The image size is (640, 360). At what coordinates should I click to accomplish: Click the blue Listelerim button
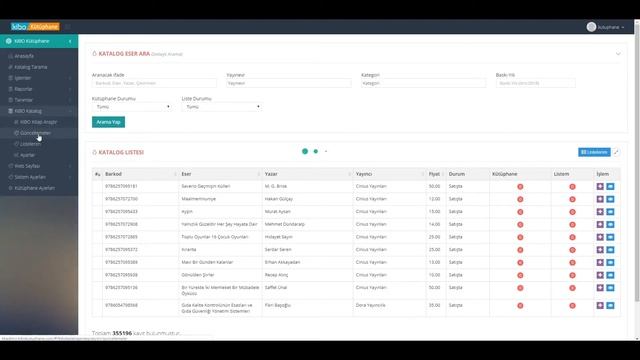click(x=594, y=152)
